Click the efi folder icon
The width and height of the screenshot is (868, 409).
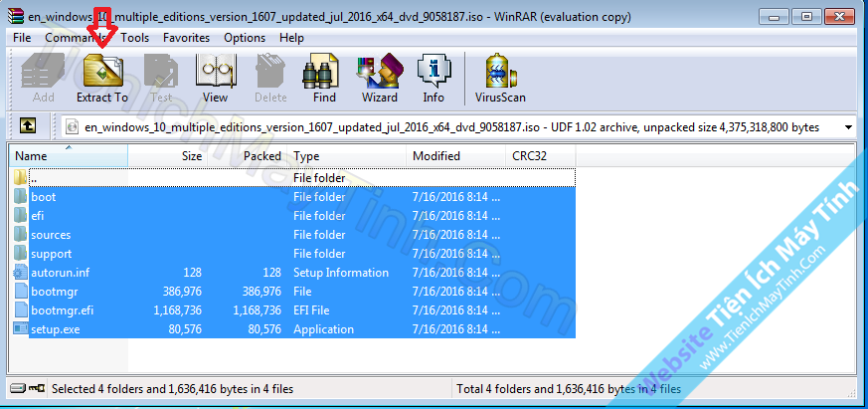[21, 216]
